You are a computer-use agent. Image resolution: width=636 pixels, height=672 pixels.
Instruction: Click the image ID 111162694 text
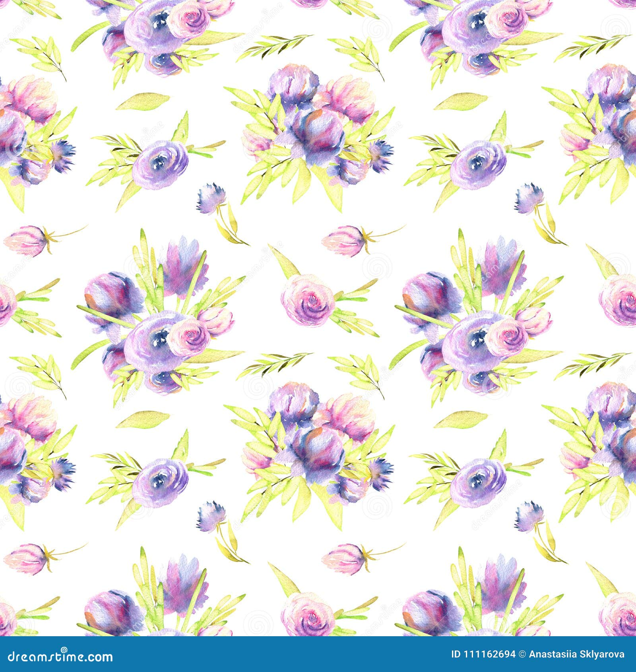(483, 655)
